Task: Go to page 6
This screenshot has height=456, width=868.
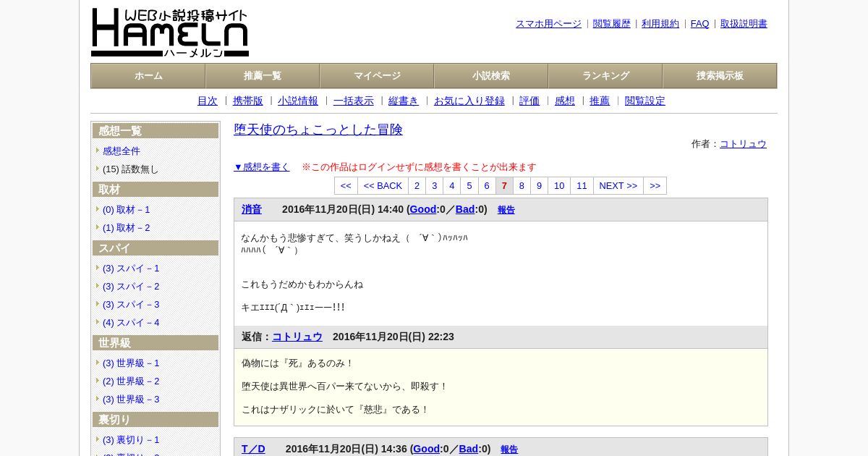Action: pyautogui.click(x=487, y=186)
